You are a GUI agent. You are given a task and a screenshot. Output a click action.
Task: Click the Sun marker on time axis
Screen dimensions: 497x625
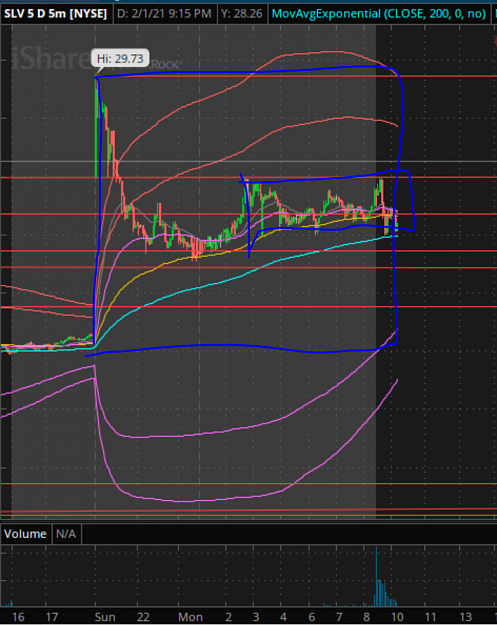pyautogui.click(x=105, y=617)
